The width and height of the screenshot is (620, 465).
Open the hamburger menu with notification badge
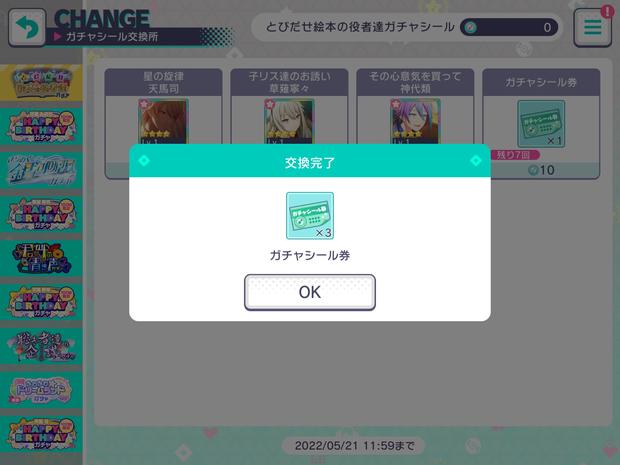593,27
